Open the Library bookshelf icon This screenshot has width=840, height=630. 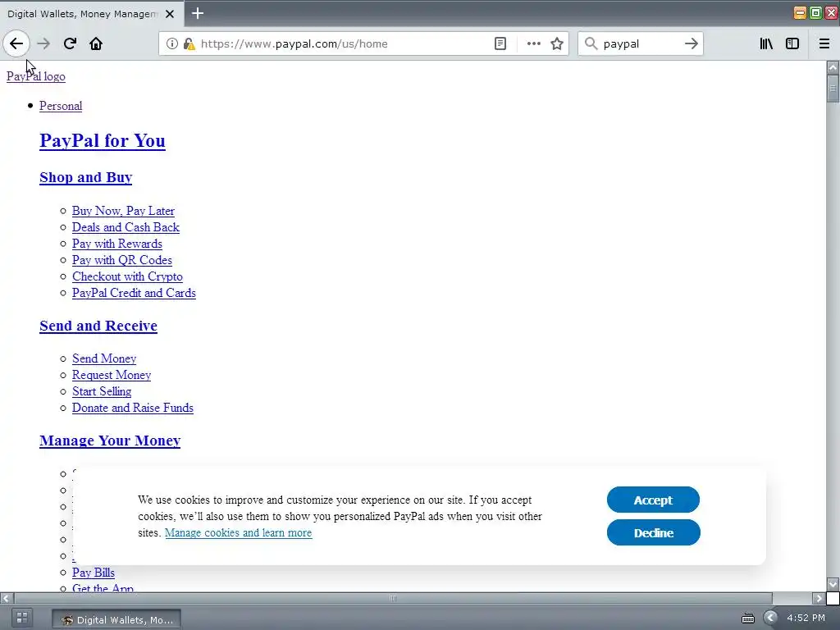(x=766, y=43)
